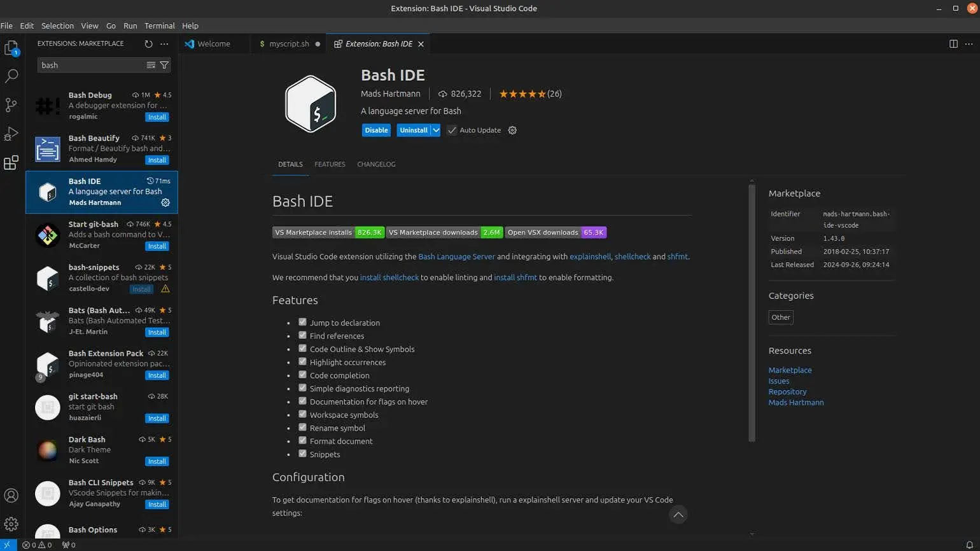The width and height of the screenshot is (980, 551).
Task: Open the Accounts icon in activity bar
Action: pyautogui.click(x=11, y=496)
